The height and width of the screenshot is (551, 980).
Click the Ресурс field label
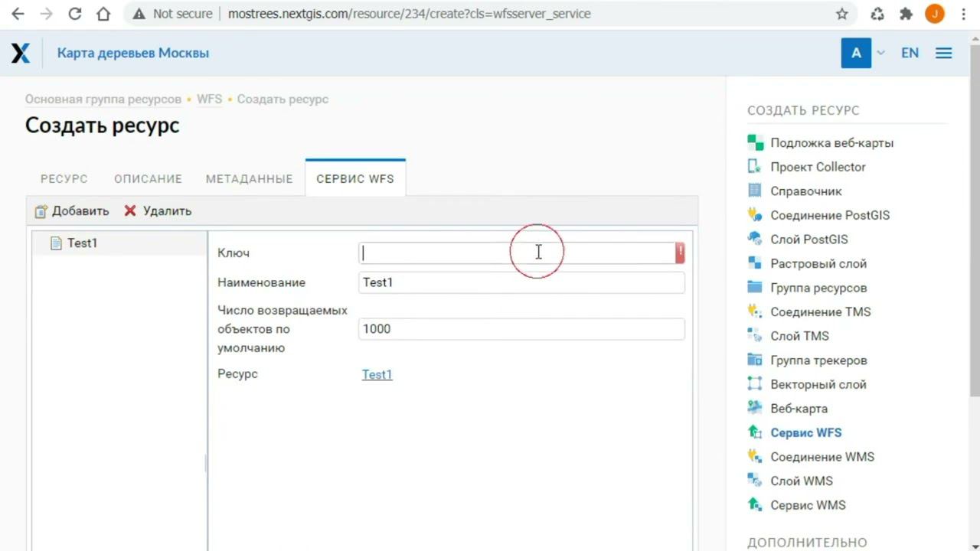coord(237,374)
